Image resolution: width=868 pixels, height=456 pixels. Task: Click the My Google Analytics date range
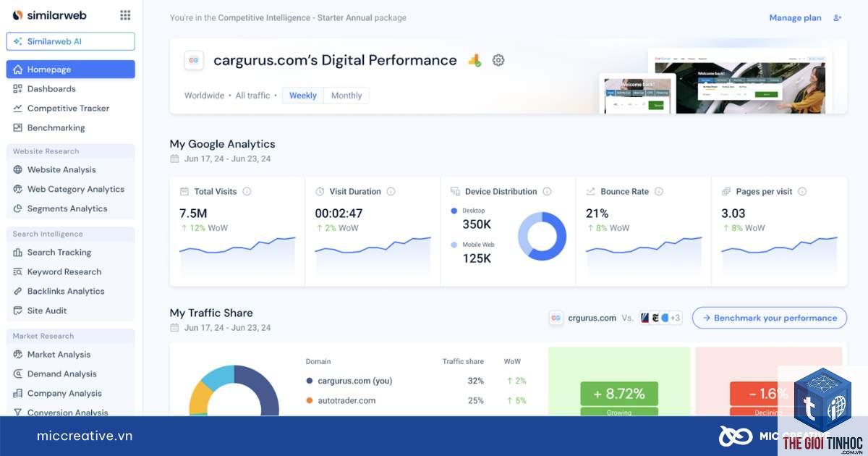click(x=220, y=159)
